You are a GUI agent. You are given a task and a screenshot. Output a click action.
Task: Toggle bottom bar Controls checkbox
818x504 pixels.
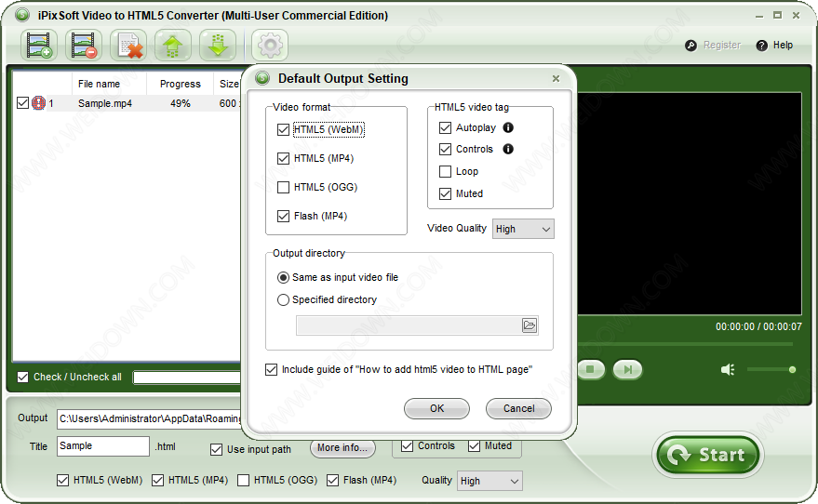tap(407, 446)
